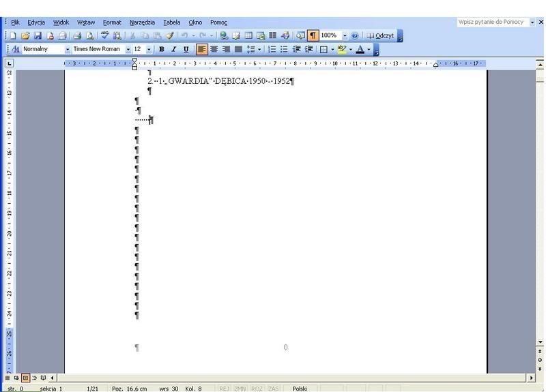Open Word Help question mark icon
The image size is (546, 392).
[355, 35]
